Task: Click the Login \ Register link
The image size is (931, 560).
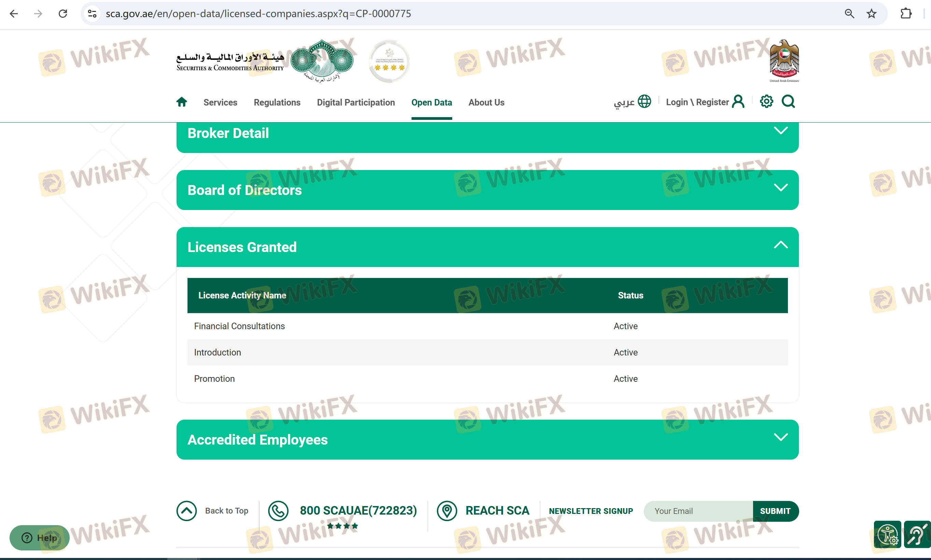Action: tap(697, 102)
